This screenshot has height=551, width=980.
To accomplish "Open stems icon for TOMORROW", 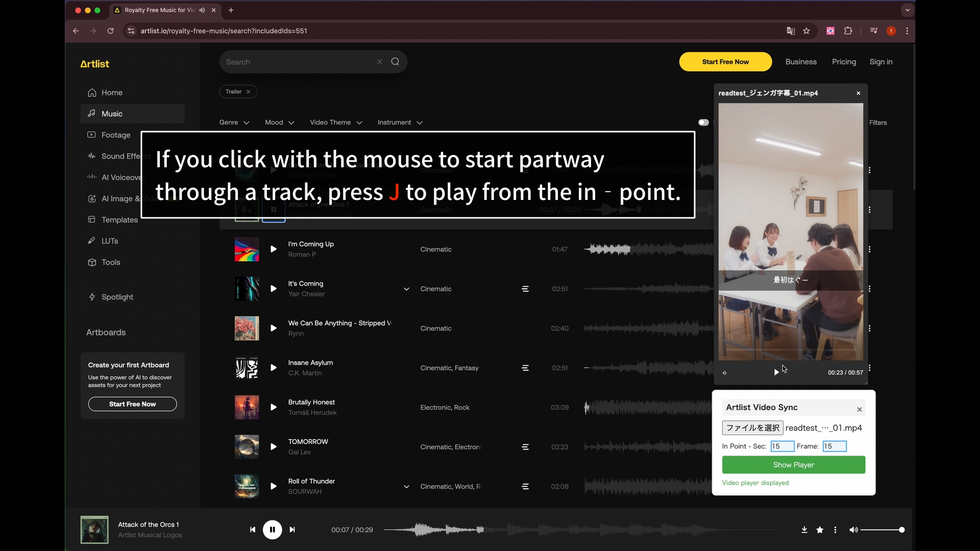I will click(525, 447).
